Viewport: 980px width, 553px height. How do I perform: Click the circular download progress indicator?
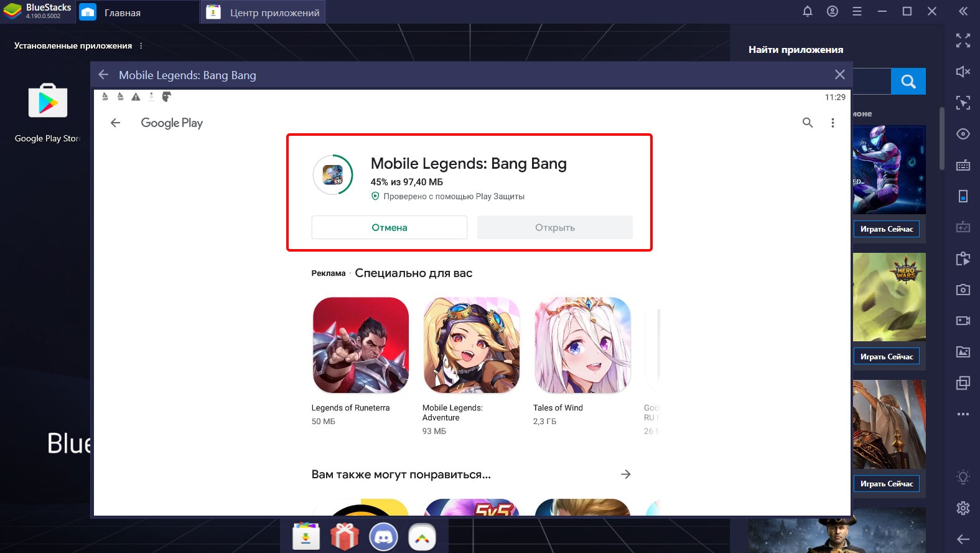coord(333,175)
